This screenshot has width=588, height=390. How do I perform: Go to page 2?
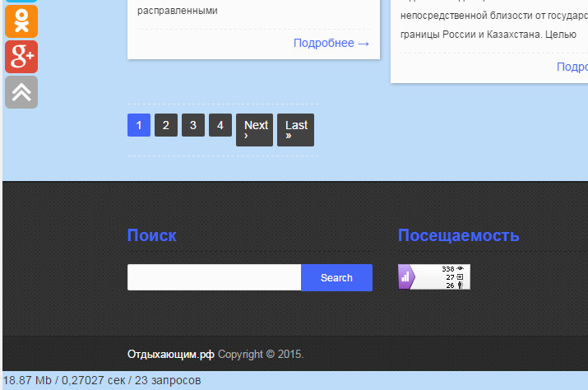click(166, 125)
